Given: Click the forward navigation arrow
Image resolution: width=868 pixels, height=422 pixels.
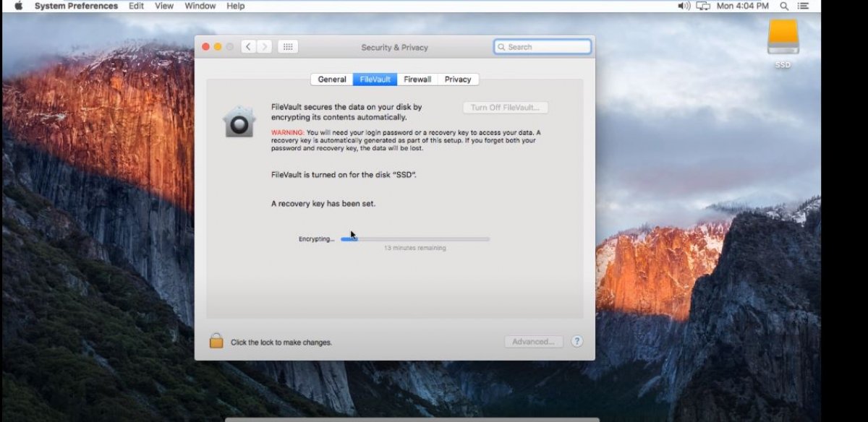Looking at the screenshot, I should [x=265, y=46].
